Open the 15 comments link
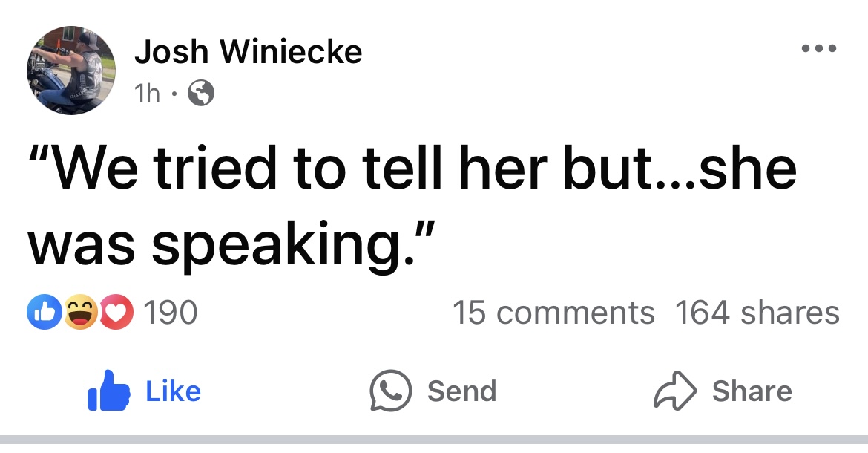 point(553,313)
